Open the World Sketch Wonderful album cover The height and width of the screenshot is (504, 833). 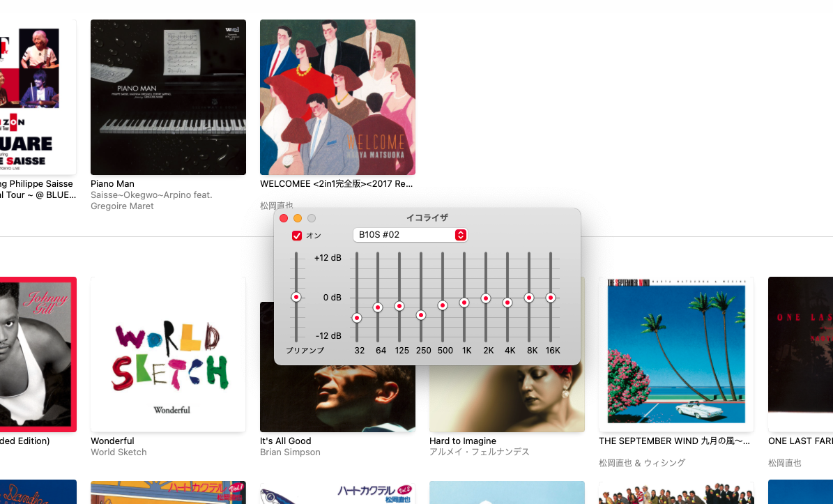coord(169,354)
